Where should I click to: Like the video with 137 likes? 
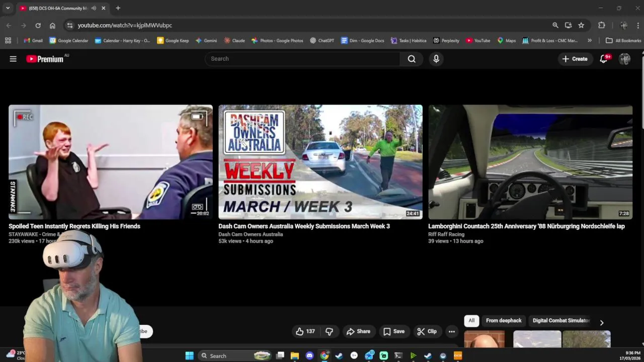click(x=306, y=331)
